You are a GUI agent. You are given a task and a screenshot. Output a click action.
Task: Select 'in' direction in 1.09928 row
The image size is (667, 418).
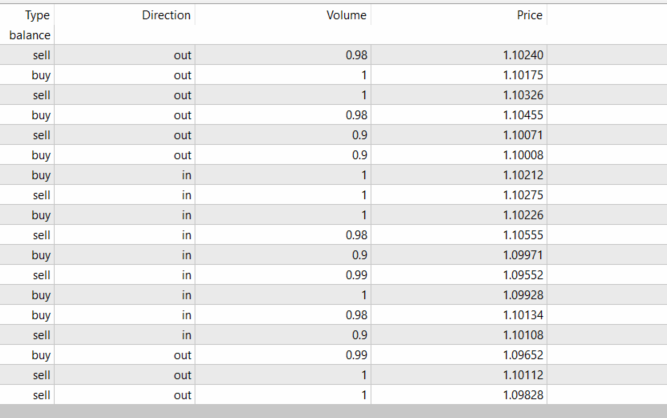187,295
